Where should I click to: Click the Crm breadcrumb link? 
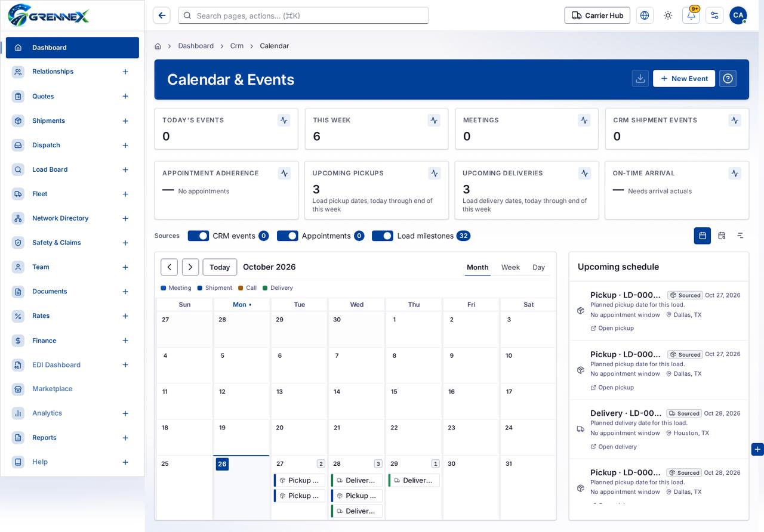(237, 46)
